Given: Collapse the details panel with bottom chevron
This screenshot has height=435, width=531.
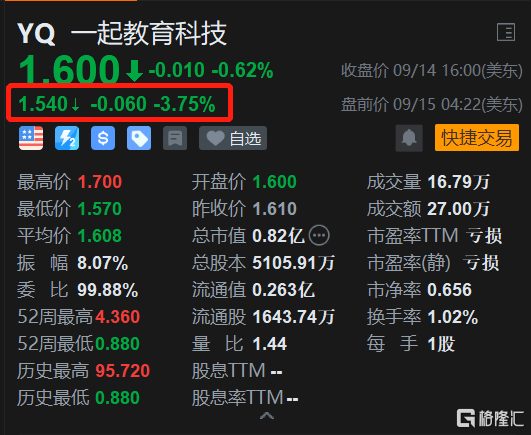Looking at the screenshot, I should coord(267,415).
